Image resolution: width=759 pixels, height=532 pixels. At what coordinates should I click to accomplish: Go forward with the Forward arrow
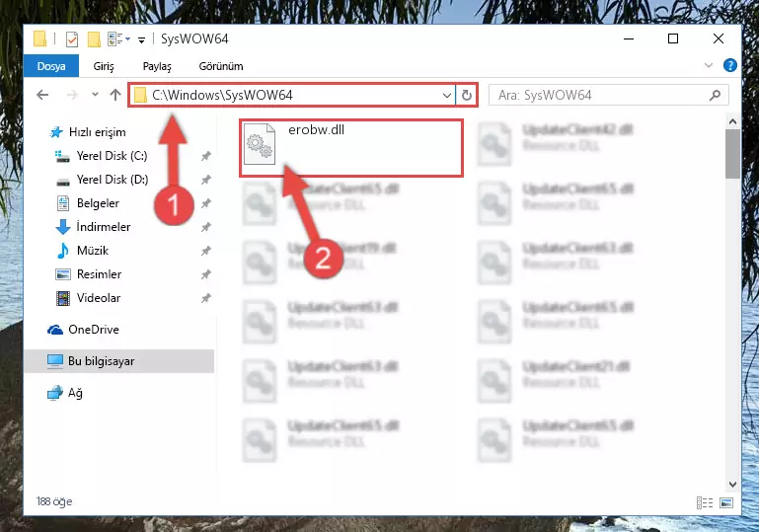72,95
